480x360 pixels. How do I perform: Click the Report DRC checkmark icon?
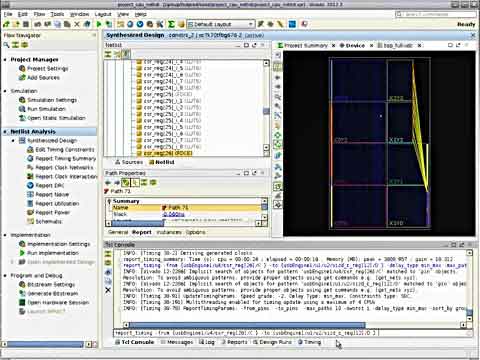(30, 185)
